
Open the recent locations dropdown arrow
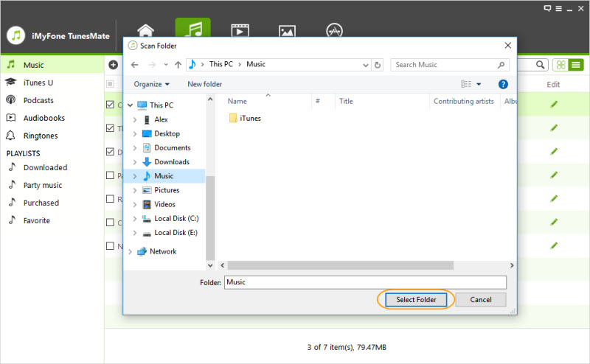(165, 65)
